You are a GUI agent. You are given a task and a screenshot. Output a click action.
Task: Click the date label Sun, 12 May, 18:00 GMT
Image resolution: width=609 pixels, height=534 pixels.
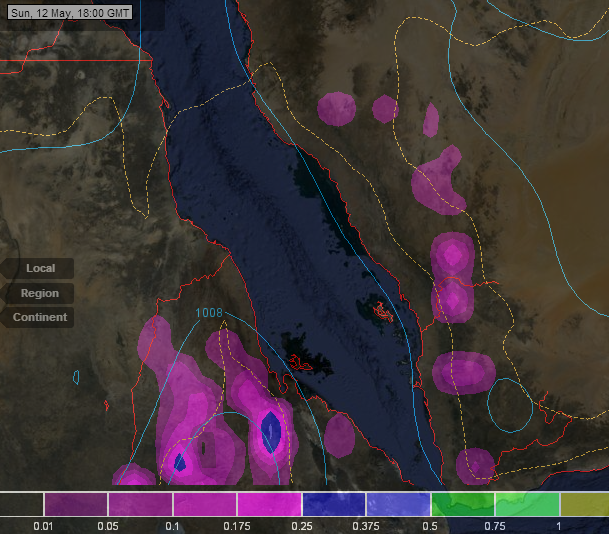[x=70, y=12]
